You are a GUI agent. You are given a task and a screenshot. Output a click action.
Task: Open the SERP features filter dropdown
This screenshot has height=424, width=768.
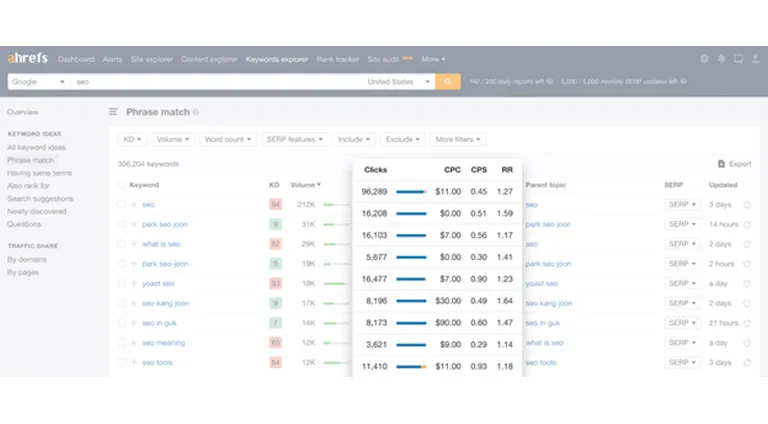[294, 140]
